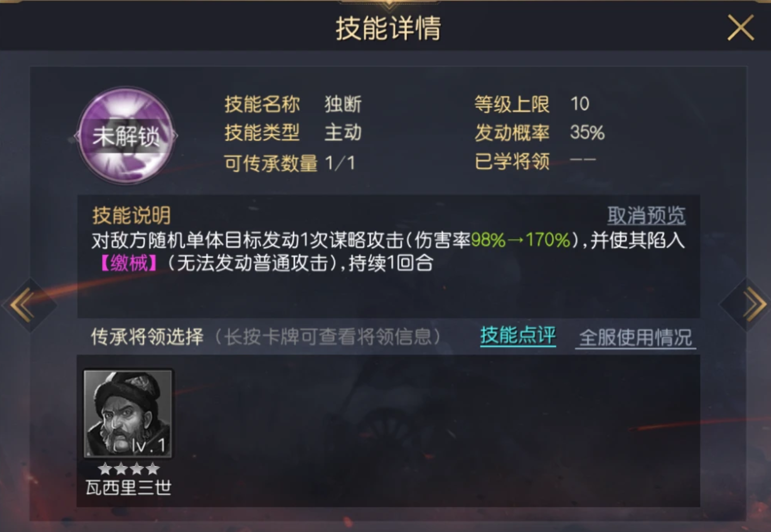Click the 瓦西里三世 name label
Viewport: 771px width, 532px height.
pos(128,487)
